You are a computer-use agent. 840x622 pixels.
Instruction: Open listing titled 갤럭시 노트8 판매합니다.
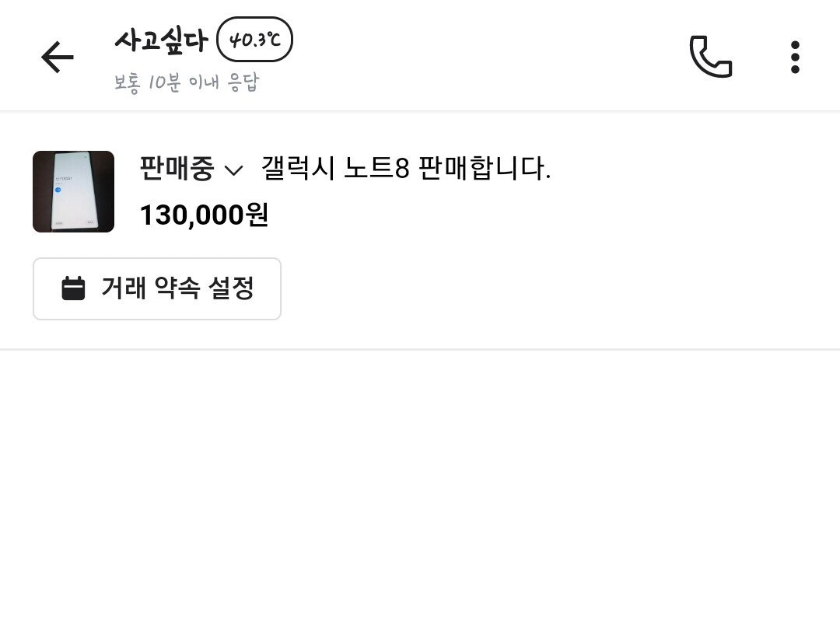pyautogui.click(x=405, y=169)
